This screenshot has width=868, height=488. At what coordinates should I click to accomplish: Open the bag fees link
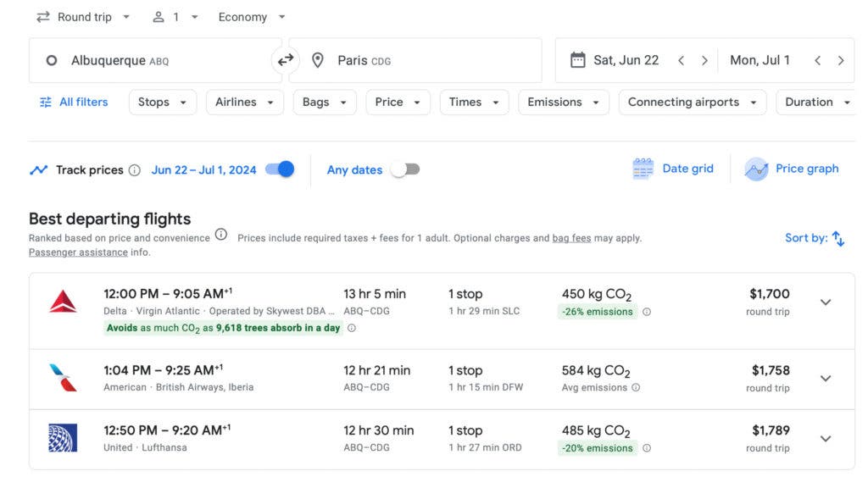[572, 238]
